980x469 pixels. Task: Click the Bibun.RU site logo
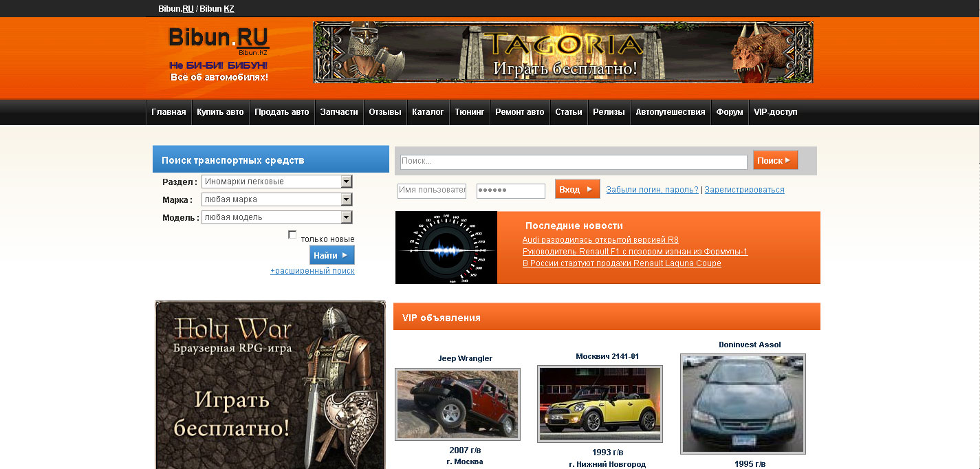point(219,37)
